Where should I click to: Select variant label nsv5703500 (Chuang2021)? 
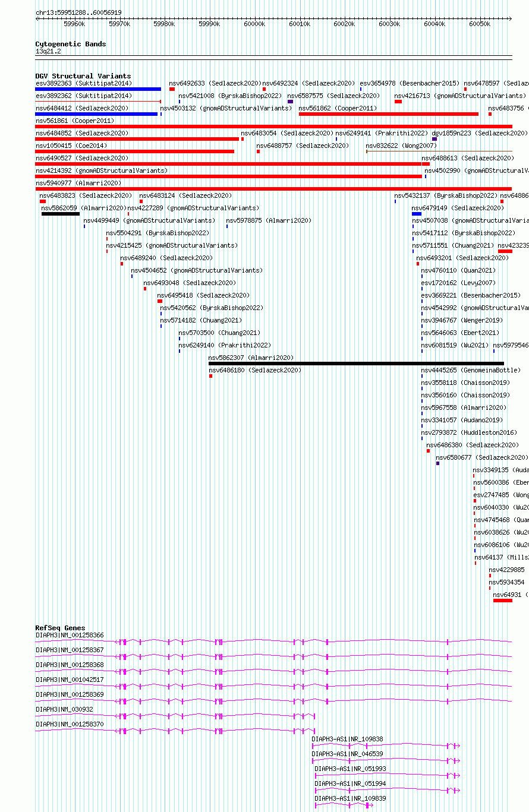click(x=220, y=333)
